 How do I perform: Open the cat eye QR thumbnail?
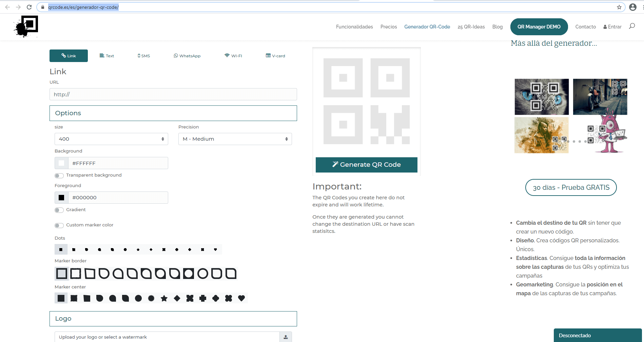[x=542, y=97]
